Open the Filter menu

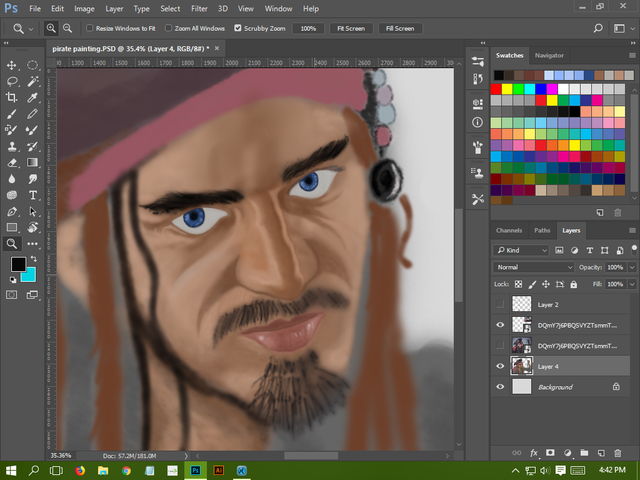coord(199,8)
